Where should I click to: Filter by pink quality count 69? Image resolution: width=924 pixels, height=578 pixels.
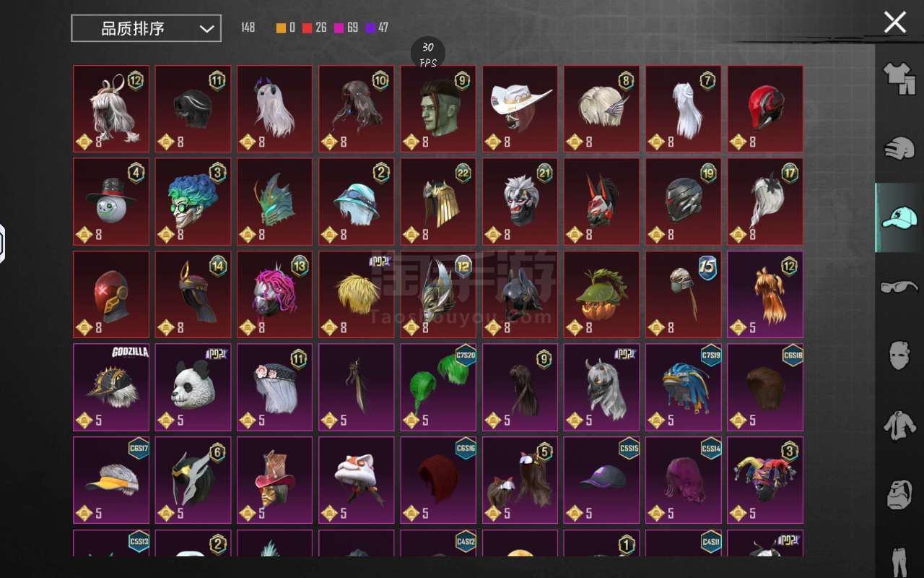[346, 28]
